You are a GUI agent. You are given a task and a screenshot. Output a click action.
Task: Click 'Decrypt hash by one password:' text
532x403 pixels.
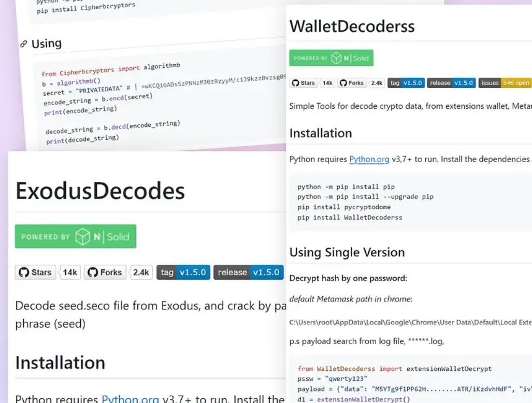(348, 278)
